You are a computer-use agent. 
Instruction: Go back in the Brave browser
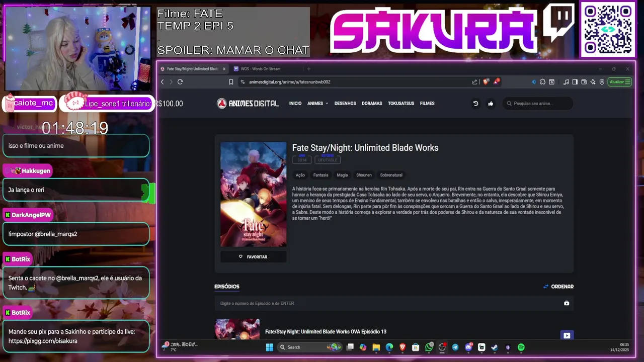[x=162, y=82]
